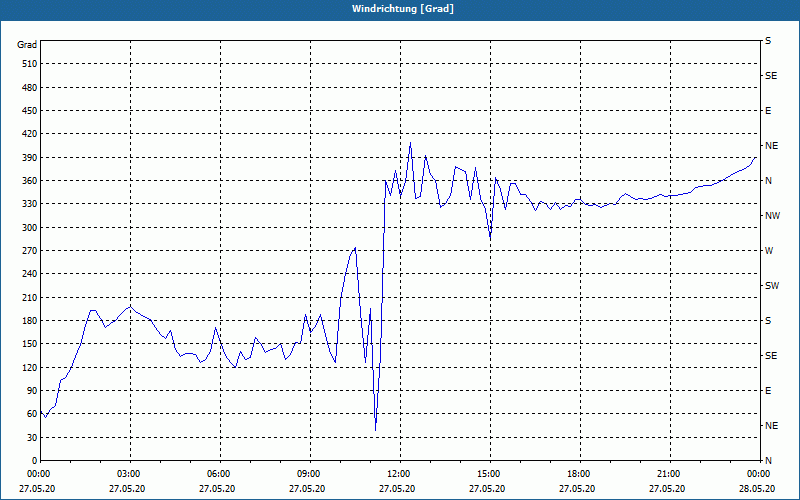Screen dimensions: 800x500
Task: Click the NE compass label at 30 level
Action: [771, 426]
